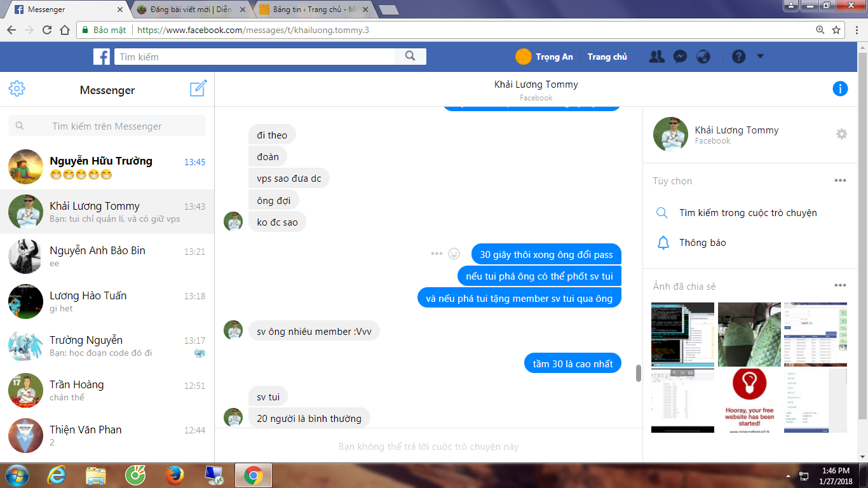Viewport: 868px width, 488px height.
Task: Click Khải Lương Tommy name in the chat header
Action: (536, 84)
